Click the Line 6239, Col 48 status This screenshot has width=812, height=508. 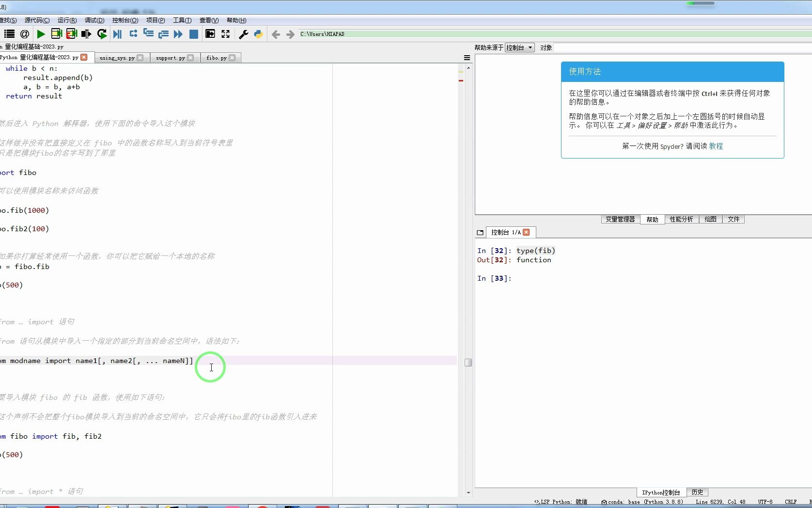coord(720,502)
